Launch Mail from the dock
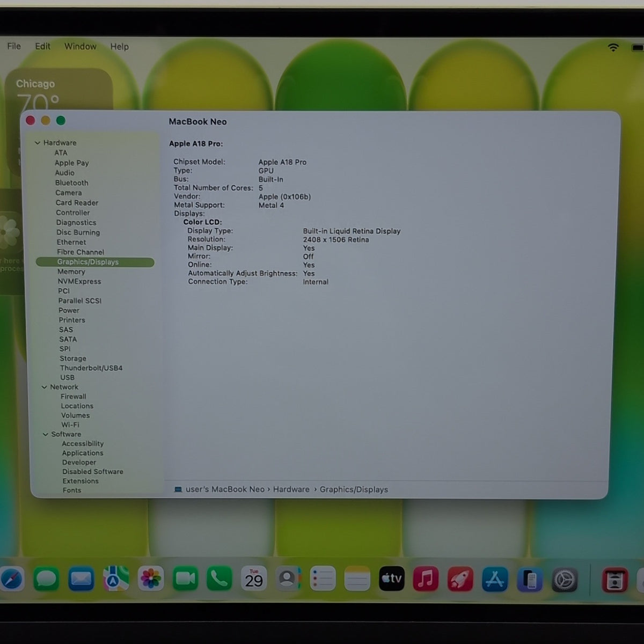Viewport: 644px width, 644px height. (81, 579)
